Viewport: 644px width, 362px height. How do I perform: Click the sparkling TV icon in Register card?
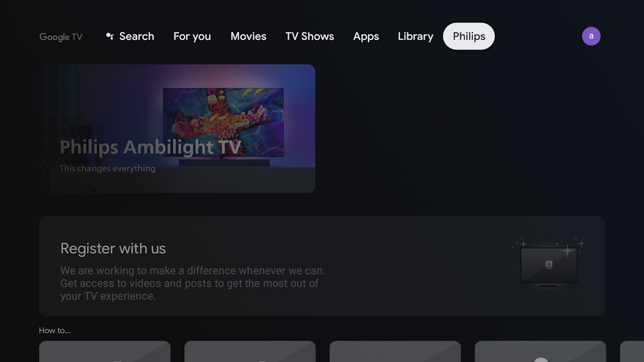[x=549, y=262]
